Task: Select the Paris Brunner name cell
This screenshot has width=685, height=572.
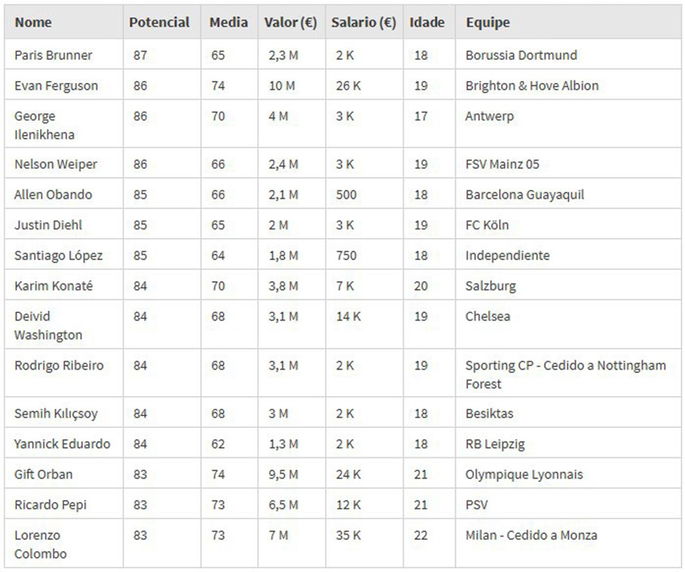Action: click(x=52, y=55)
